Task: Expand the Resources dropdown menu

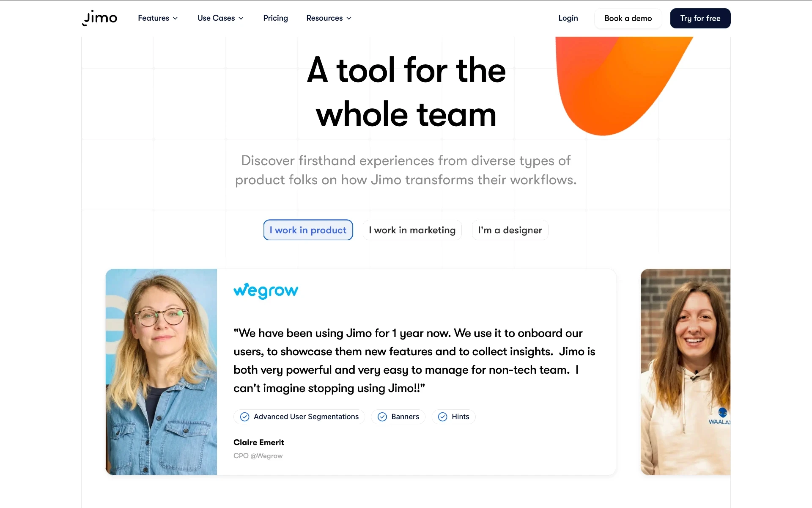Action: click(x=329, y=18)
